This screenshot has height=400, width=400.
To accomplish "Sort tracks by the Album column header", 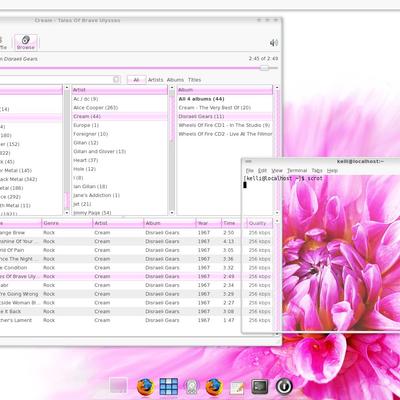I will (170, 223).
